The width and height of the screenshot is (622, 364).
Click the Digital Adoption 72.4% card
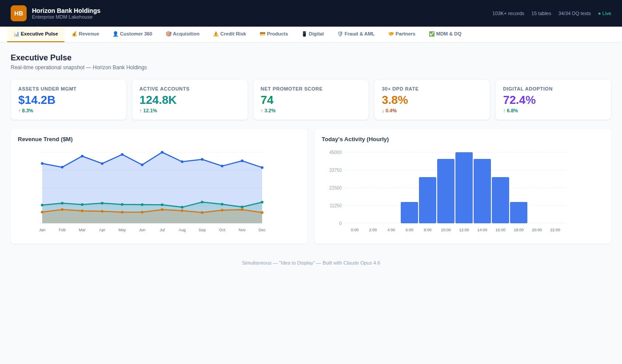point(553,100)
